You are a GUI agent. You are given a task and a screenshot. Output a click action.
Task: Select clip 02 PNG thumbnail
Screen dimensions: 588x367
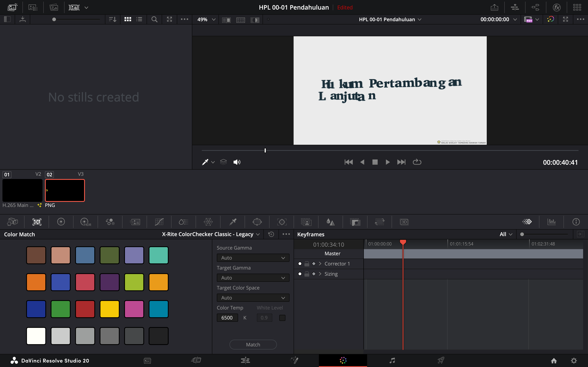(65, 190)
